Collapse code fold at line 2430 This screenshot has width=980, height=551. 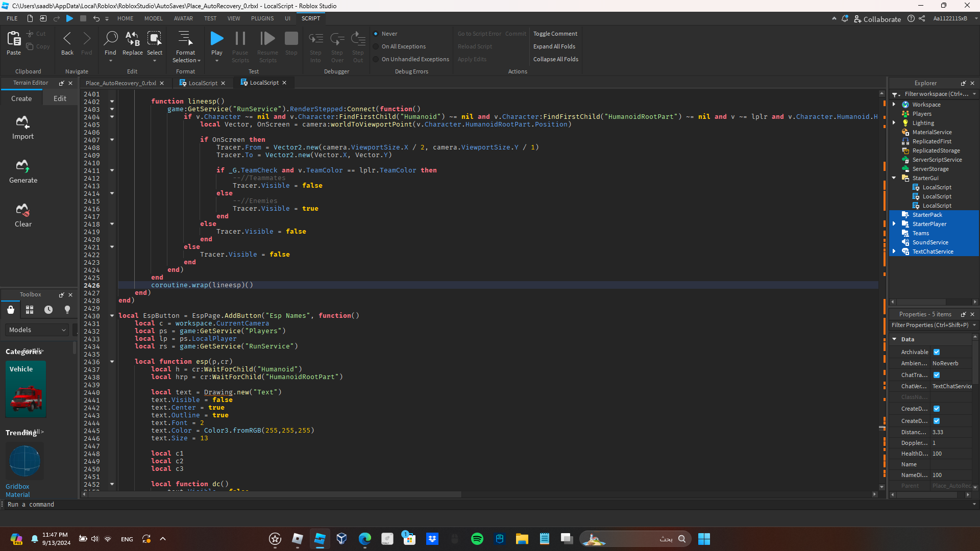click(x=112, y=316)
